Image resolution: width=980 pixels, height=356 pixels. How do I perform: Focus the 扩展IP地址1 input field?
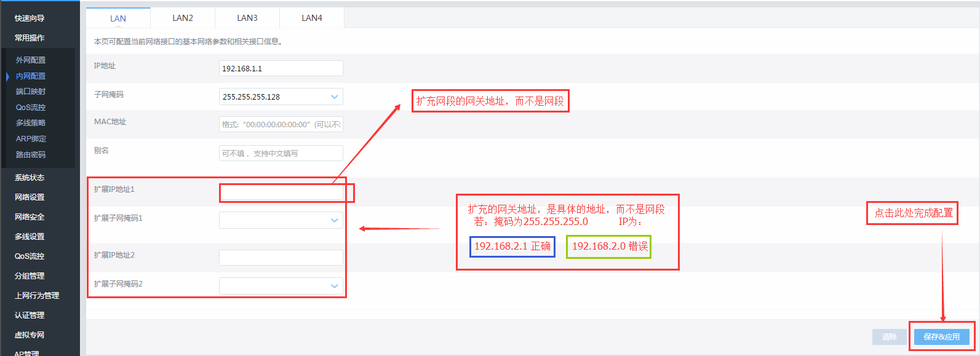tap(281, 192)
